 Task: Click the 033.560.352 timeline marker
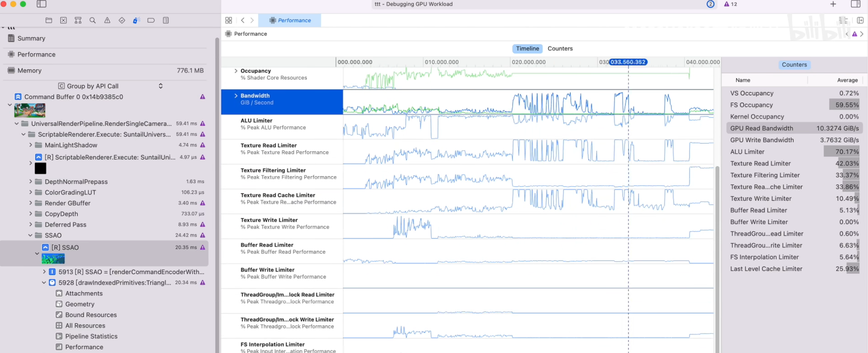[x=628, y=62]
